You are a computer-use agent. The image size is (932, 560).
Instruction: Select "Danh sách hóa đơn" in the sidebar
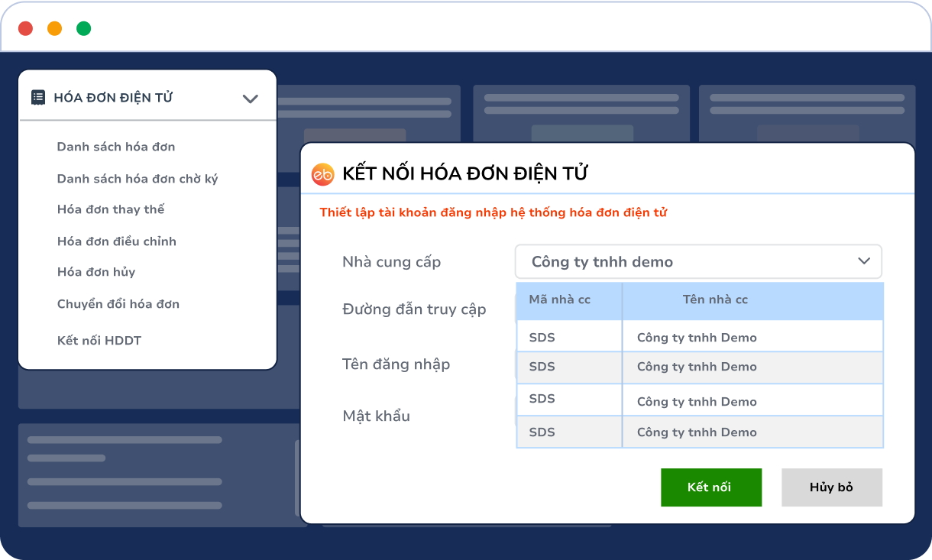pyautogui.click(x=115, y=147)
